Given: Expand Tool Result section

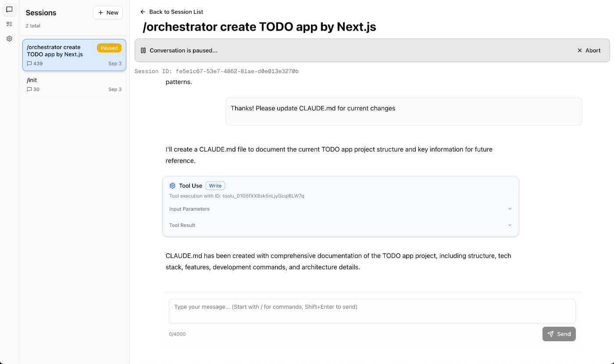Looking at the screenshot, I should (340, 225).
